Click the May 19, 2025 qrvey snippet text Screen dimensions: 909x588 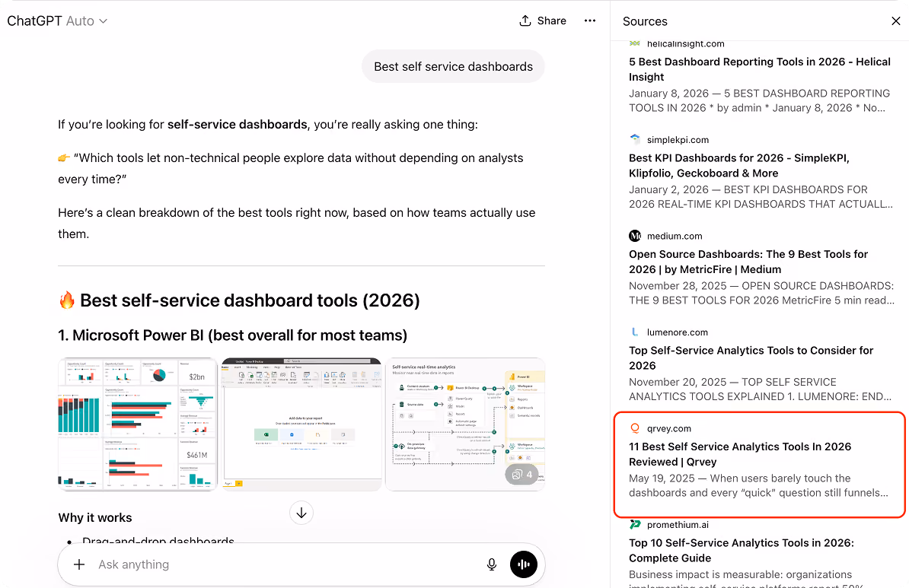(758, 485)
